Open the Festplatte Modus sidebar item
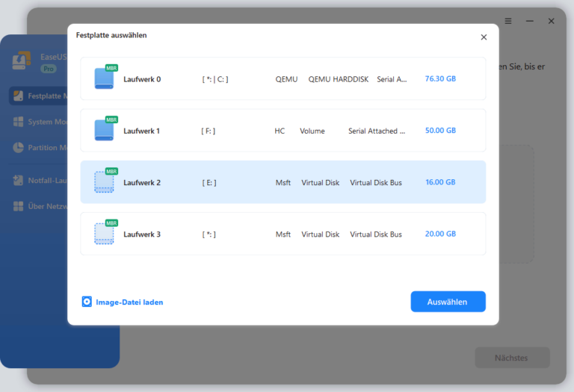574x392 pixels. [39, 96]
